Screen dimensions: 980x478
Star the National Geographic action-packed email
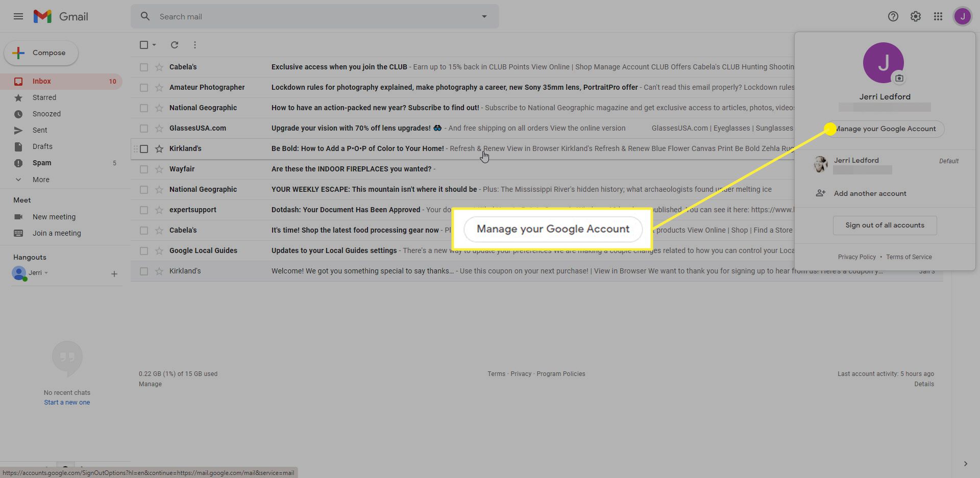pyautogui.click(x=159, y=108)
